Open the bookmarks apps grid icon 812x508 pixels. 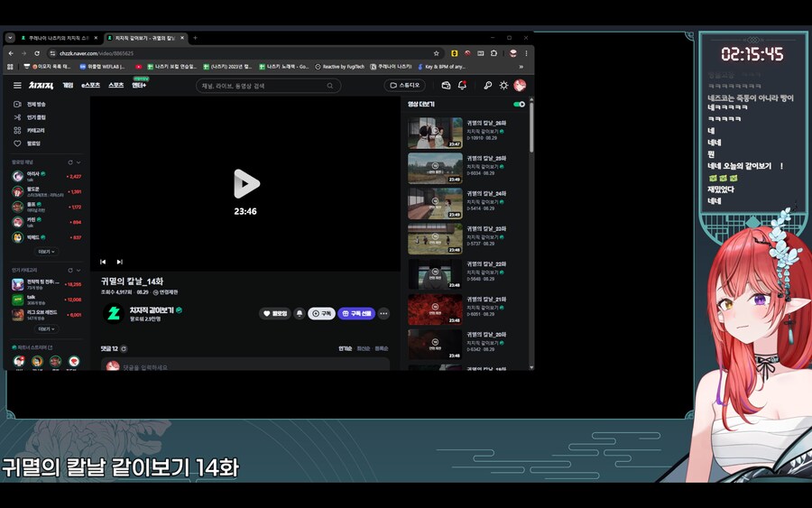(10, 67)
